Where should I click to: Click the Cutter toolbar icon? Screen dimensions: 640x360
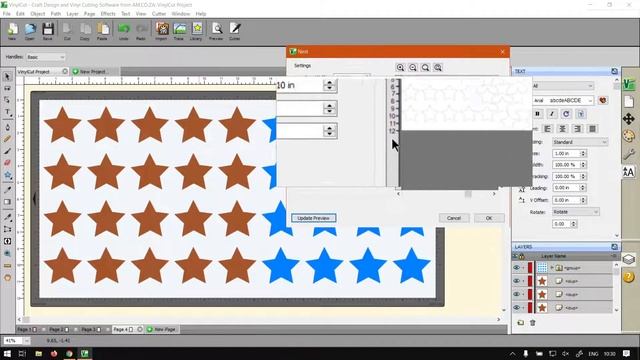[x=235, y=31]
